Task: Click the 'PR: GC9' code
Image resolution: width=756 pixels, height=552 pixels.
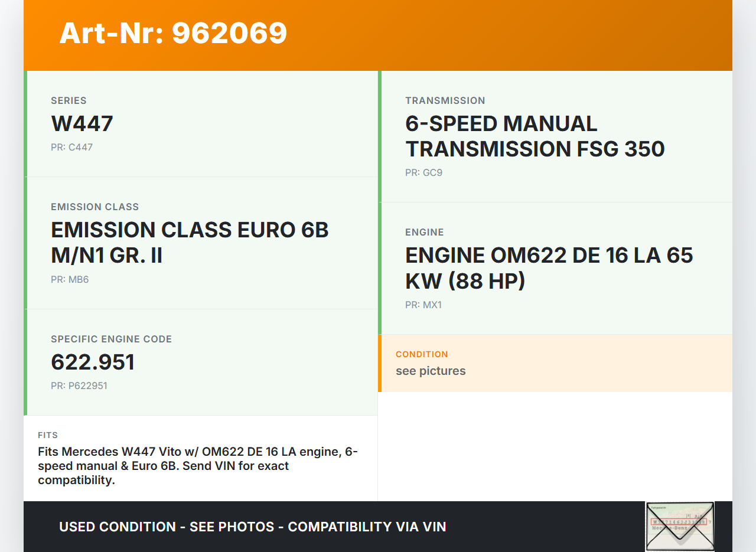Action: (x=423, y=172)
